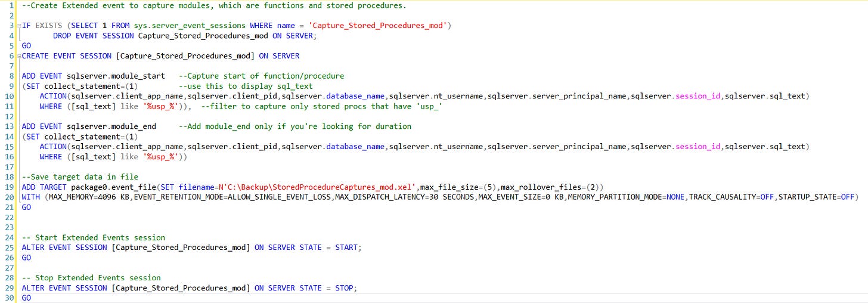Click 'max_file_size' option on line 19
The image size is (868, 303).
click(449, 187)
